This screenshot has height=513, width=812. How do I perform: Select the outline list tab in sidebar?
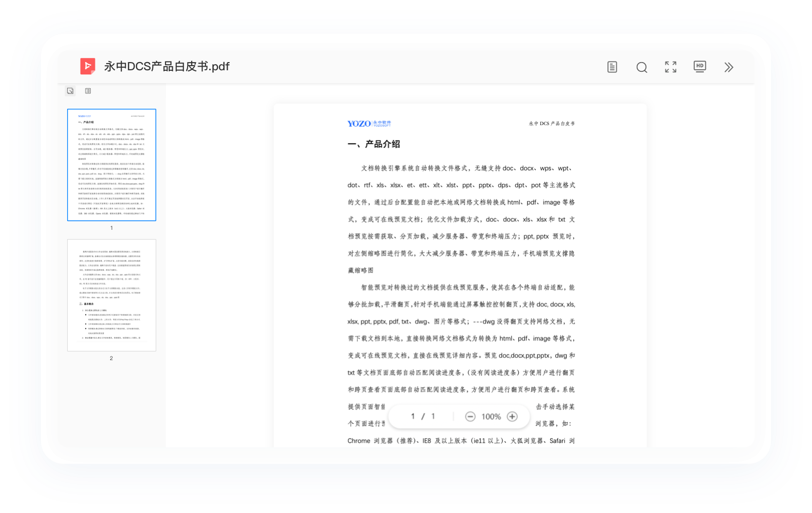point(88,91)
